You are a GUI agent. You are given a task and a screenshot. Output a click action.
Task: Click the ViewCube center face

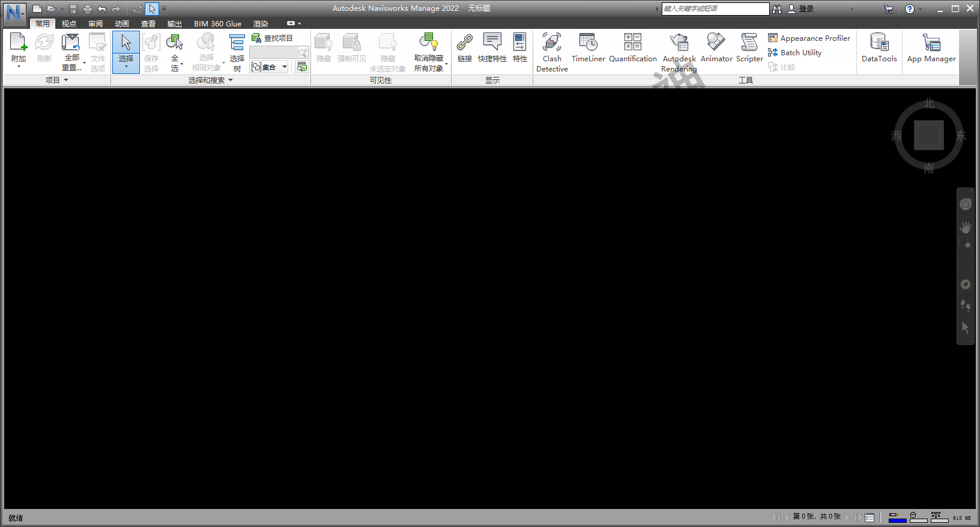point(929,135)
